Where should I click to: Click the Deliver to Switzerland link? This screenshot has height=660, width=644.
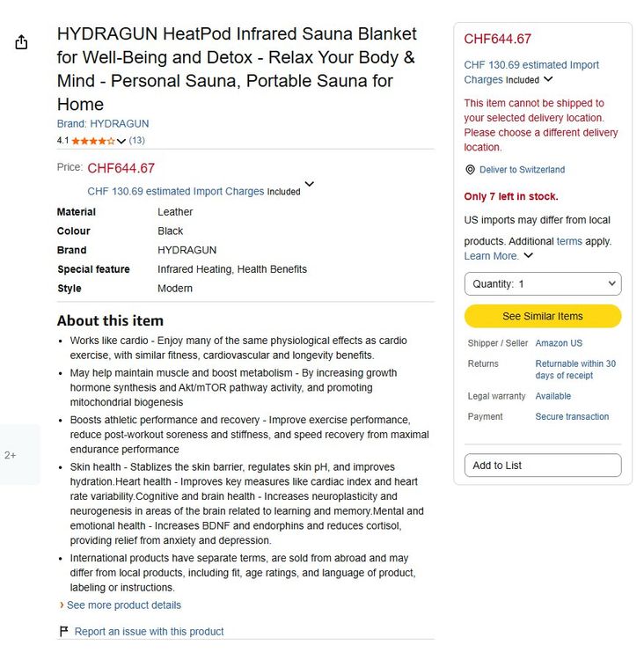522,170
